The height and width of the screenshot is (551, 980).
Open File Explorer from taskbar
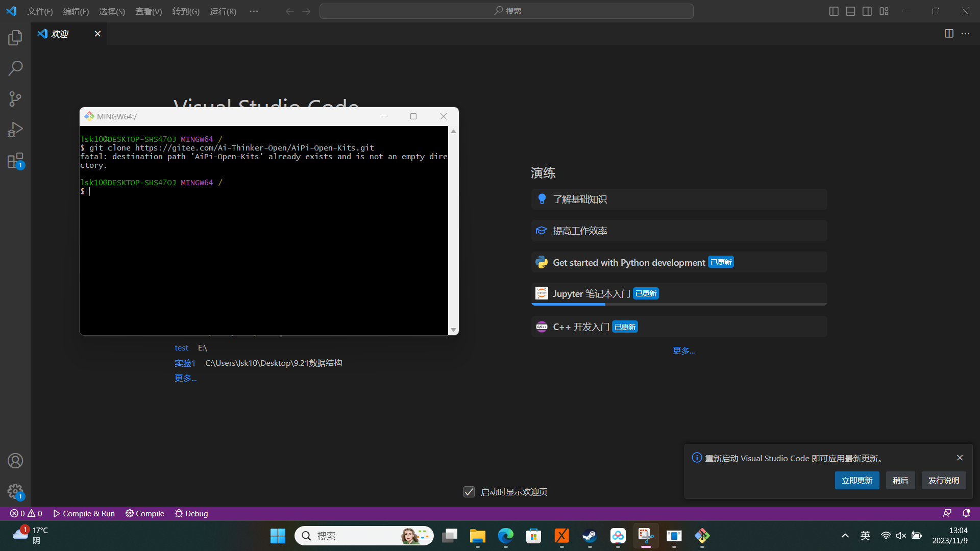pyautogui.click(x=478, y=536)
